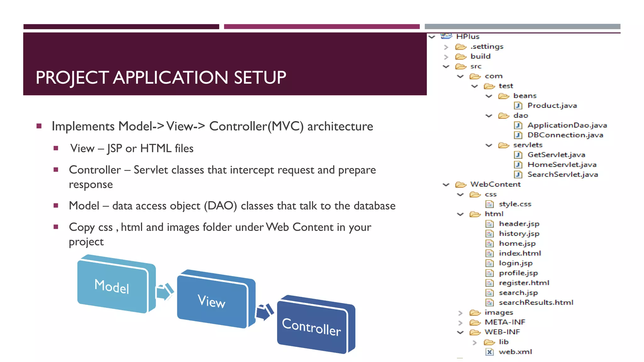Click the GetServlet.java file icon

click(518, 155)
